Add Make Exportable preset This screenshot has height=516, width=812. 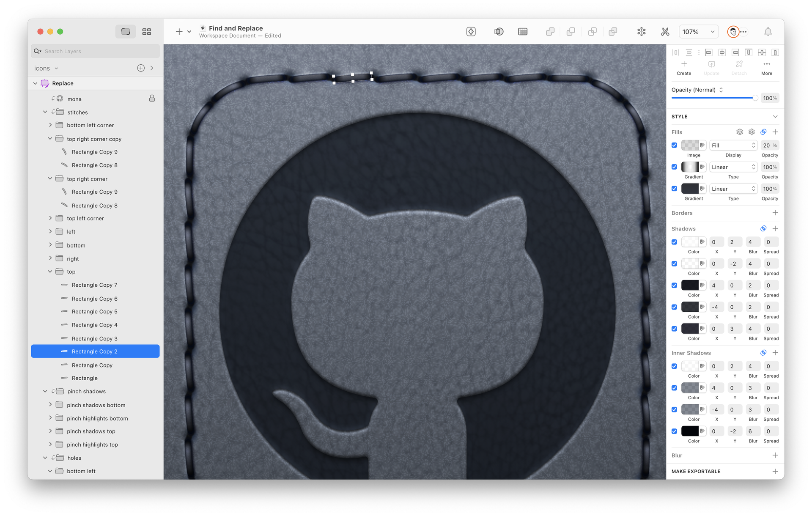(775, 471)
